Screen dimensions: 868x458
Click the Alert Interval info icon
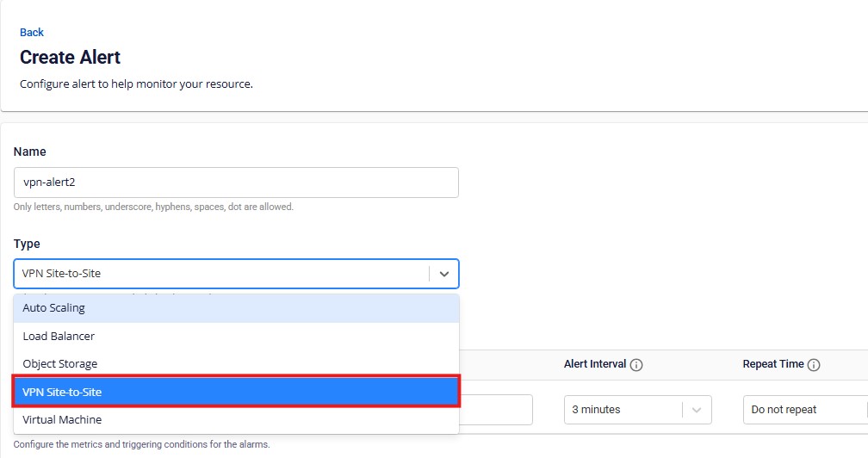coord(637,365)
